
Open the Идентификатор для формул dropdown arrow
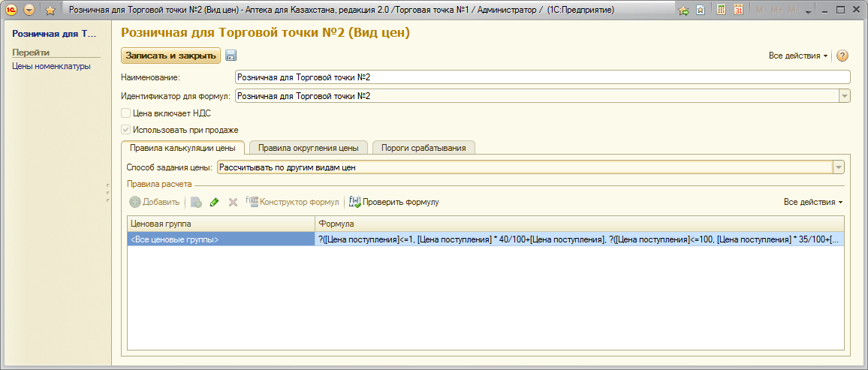tap(844, 96)
